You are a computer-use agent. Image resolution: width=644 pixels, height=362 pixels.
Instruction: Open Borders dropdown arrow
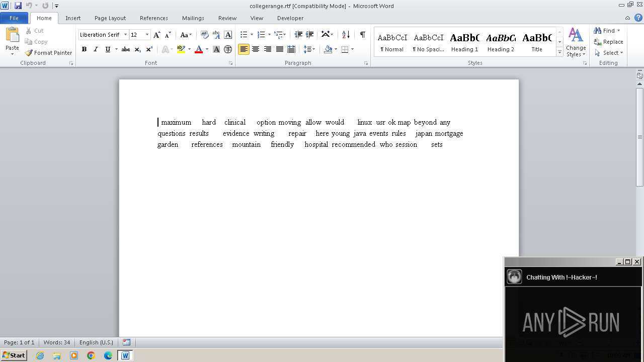pyautogui.click(x=352, y=49)
